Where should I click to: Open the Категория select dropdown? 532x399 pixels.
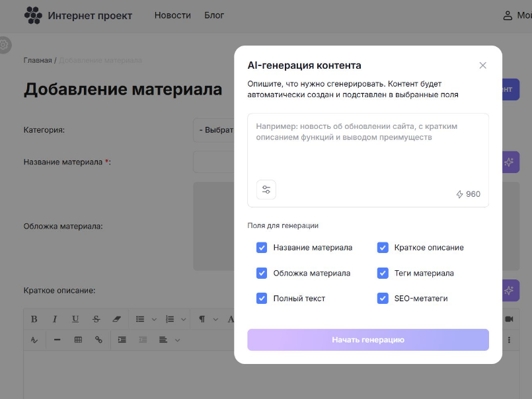pos(213,130)
